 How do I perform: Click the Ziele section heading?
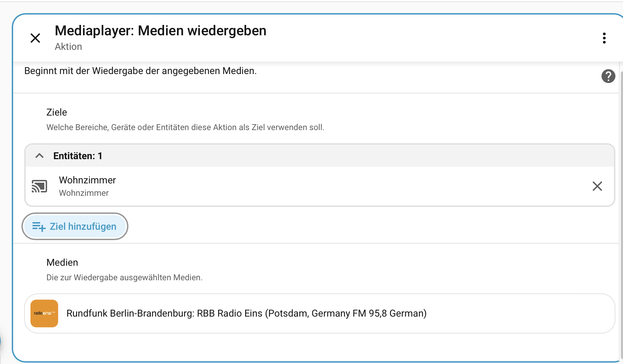point(57,112)
